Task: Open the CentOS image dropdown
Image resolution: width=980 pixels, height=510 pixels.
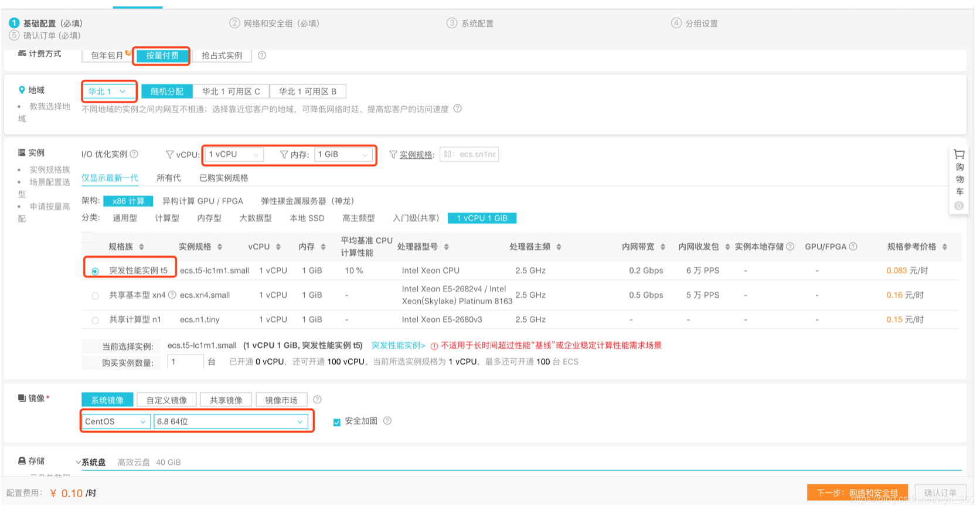Action: tap(115, 421)
